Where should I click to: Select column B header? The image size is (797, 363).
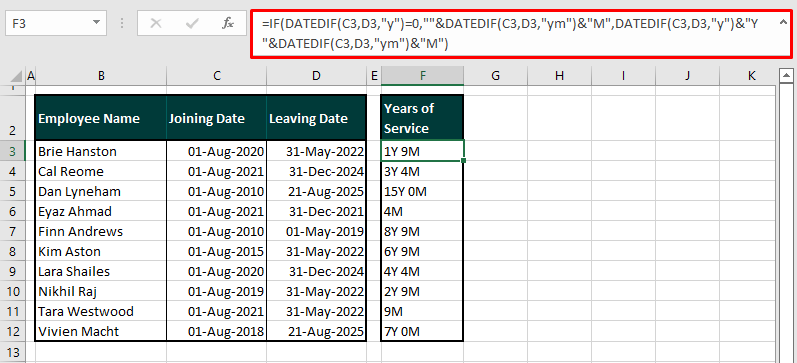pos(101,76)
